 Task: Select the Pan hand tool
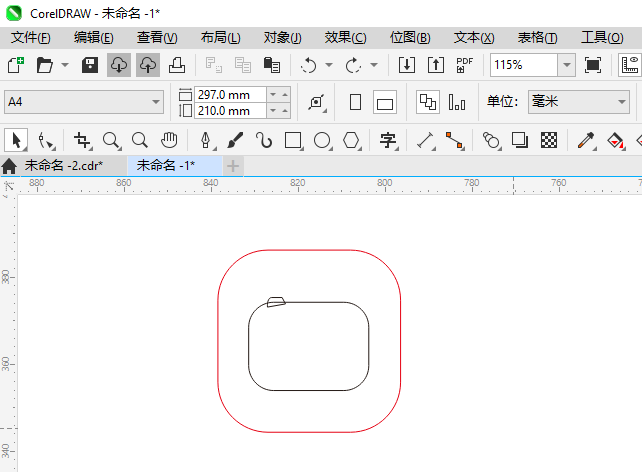tap(169, 140)
